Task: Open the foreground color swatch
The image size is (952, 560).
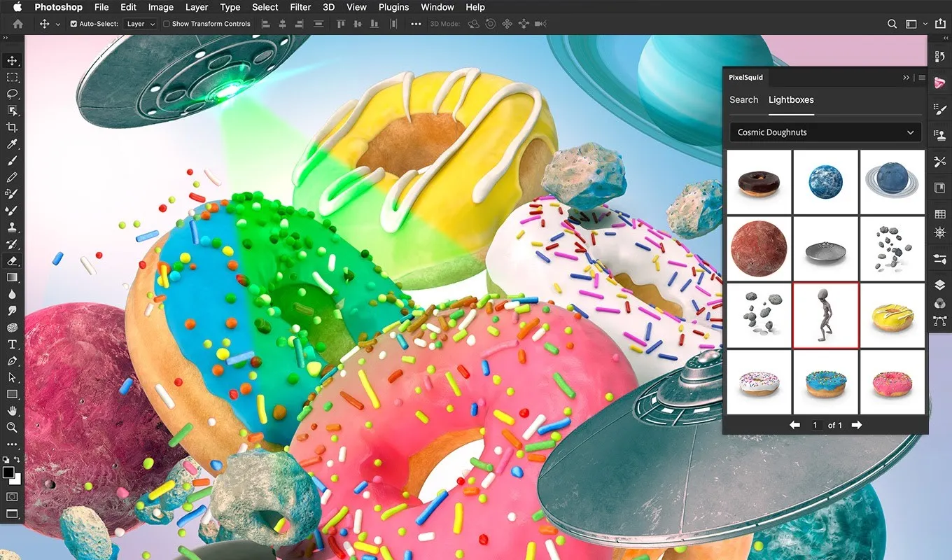Action: 8,473
